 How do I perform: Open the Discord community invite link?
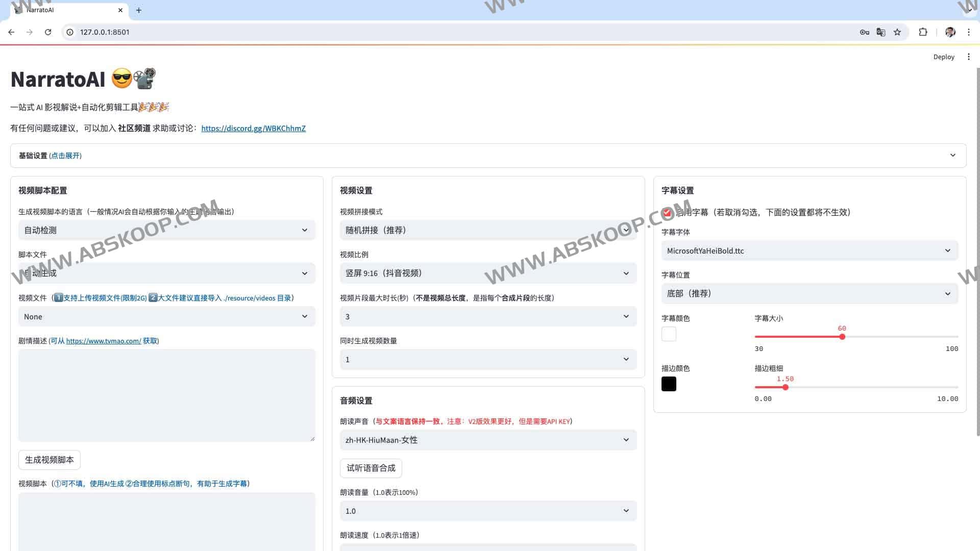(253, 128)
